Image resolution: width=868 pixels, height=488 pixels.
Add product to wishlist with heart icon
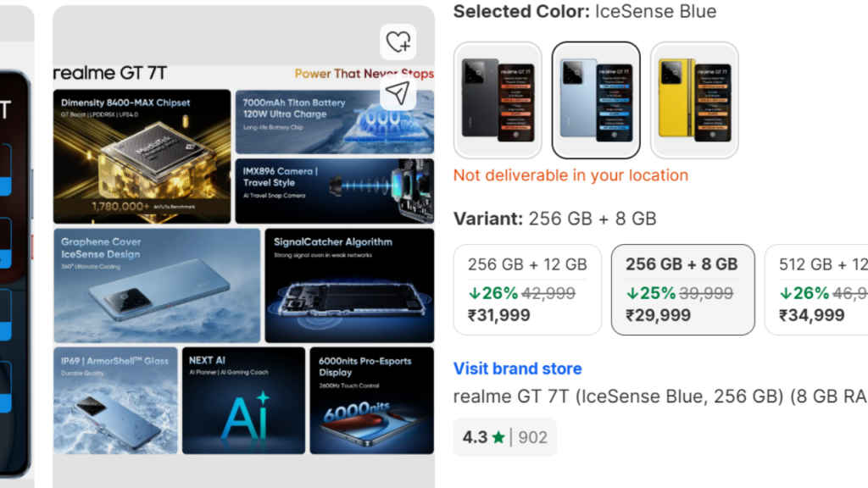pos(398,42)
